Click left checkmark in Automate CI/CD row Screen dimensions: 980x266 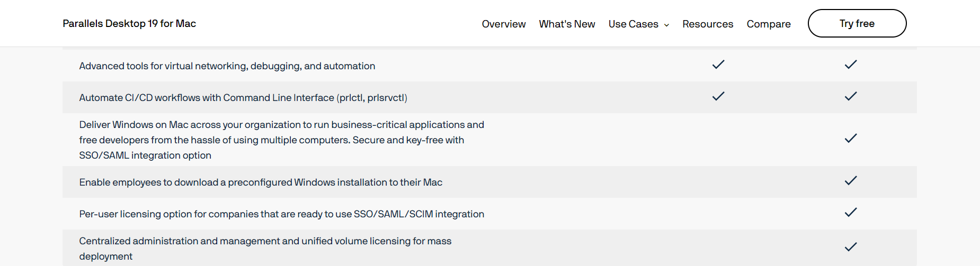(718, 96)
